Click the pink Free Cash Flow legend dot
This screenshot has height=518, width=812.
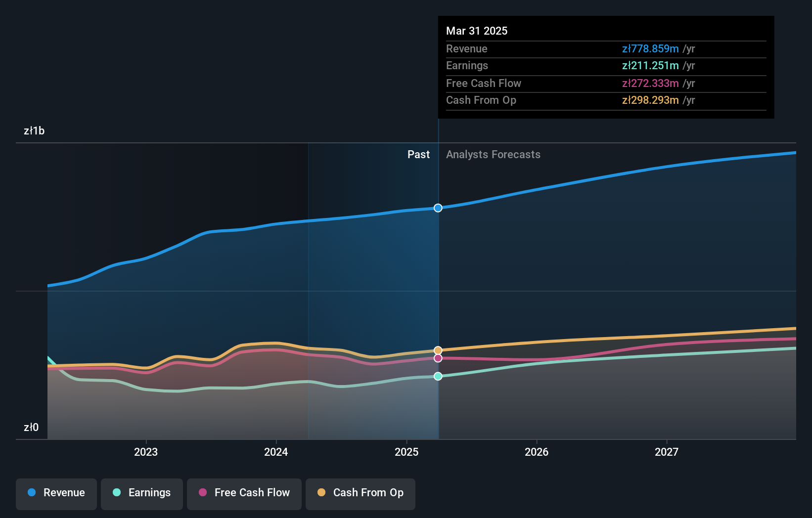pyautogui.click(x=203, y=493)
